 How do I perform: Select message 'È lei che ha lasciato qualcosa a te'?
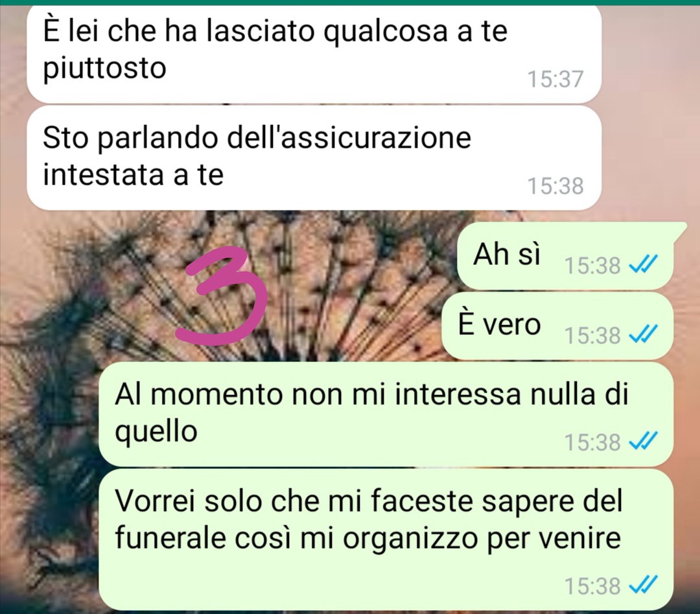(314, 52)
